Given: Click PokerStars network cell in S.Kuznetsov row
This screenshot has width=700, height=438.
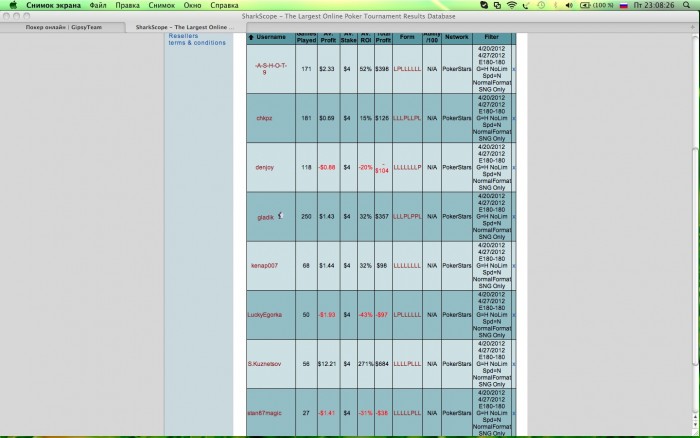Looking at the screenshot, I should click(x=457, y=364).
